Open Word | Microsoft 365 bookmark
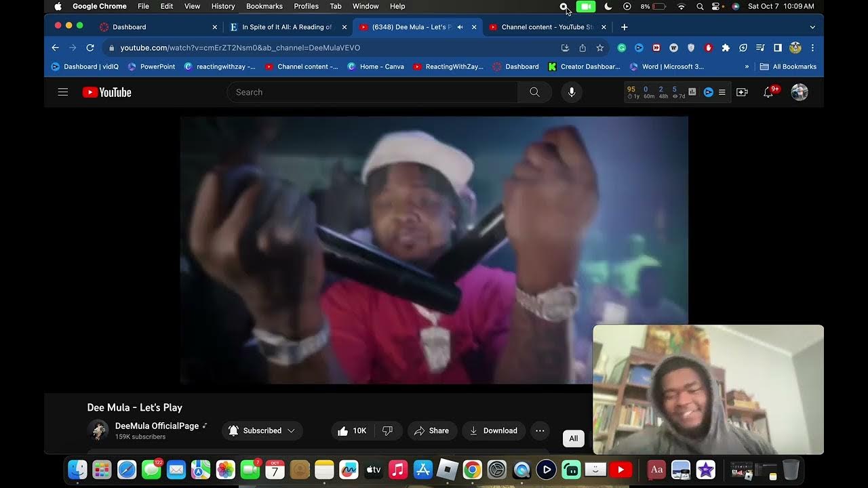The width and height of the screenshot is (868, 488). pyautogui.click(x=667, y=66)
